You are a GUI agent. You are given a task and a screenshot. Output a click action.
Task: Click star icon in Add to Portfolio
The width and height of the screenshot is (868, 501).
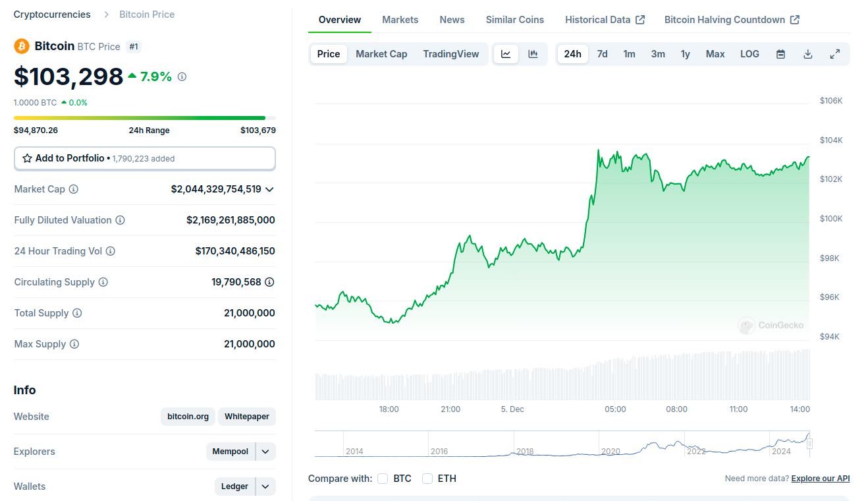27,158
